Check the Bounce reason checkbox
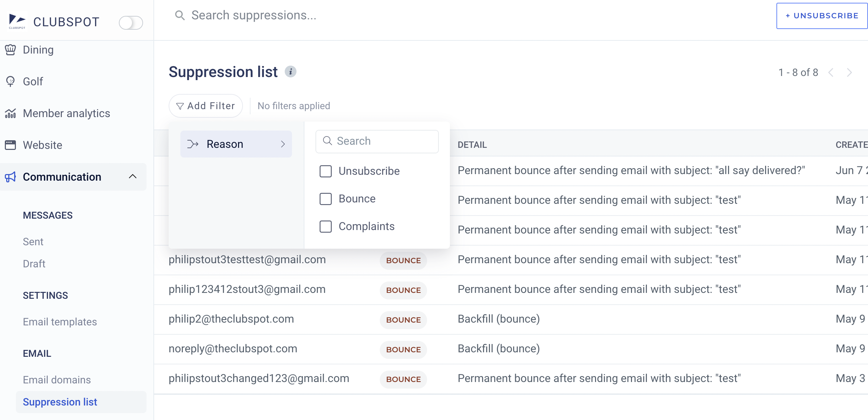 click(325, 199)
